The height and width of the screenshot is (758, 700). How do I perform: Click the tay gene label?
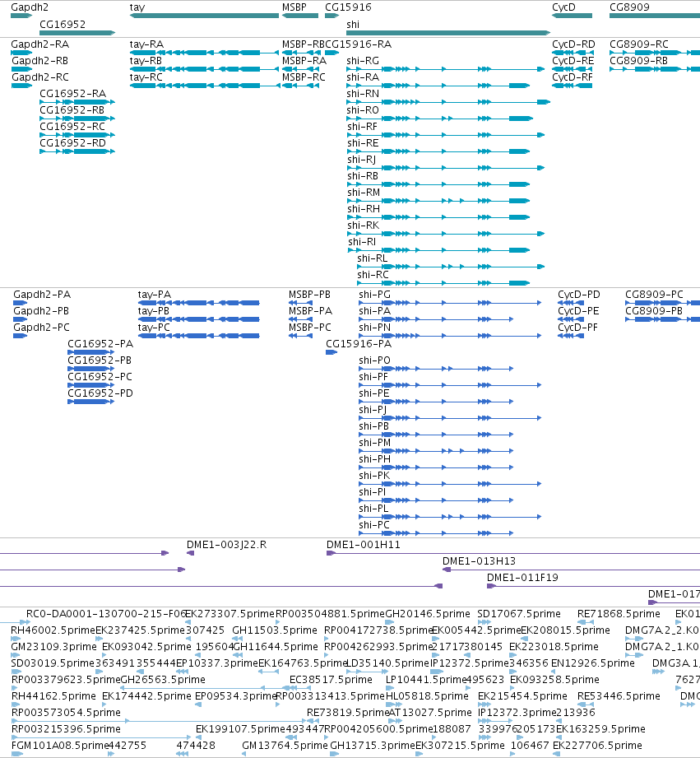click(x=137, y=7)
